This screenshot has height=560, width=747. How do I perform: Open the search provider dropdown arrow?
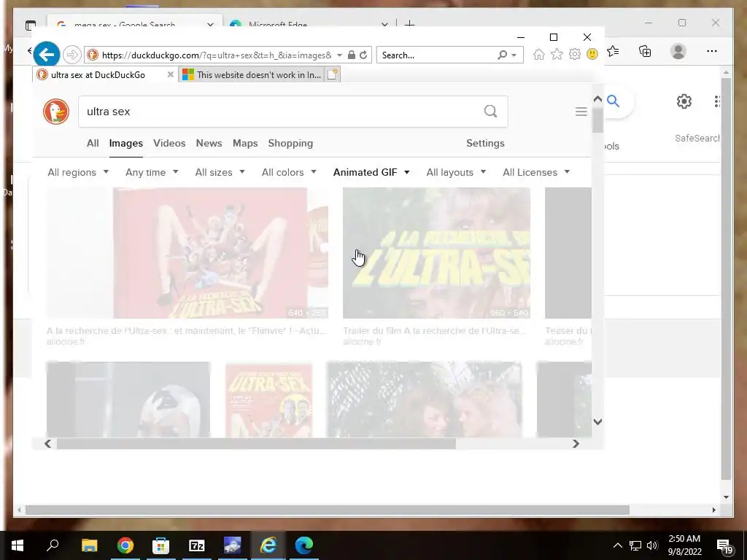click(x=514, y=55)
